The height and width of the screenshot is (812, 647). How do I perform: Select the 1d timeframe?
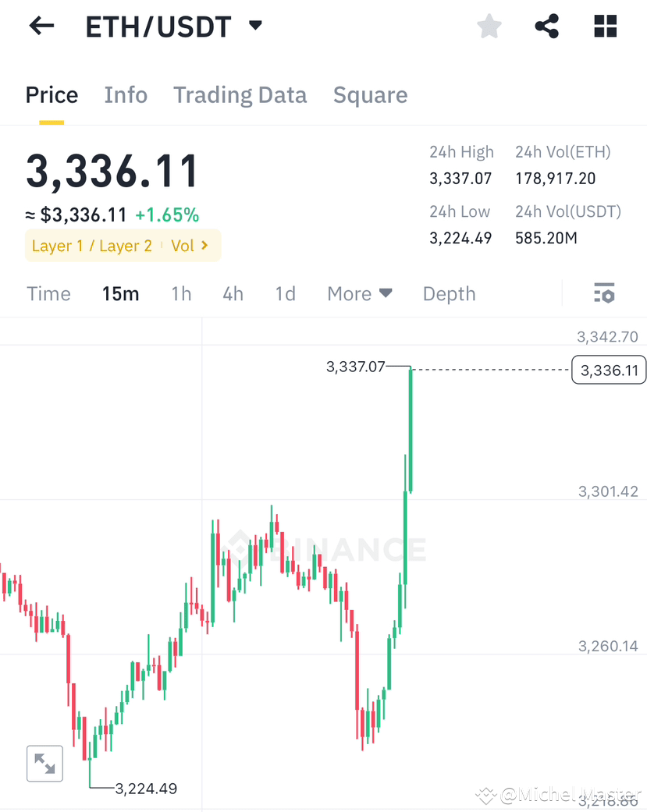[x=284, y=294]
